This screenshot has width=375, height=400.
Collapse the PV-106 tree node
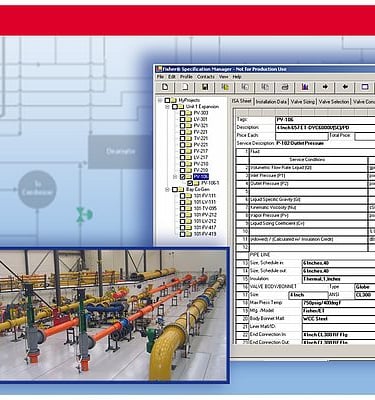click(x=175, y=177)
